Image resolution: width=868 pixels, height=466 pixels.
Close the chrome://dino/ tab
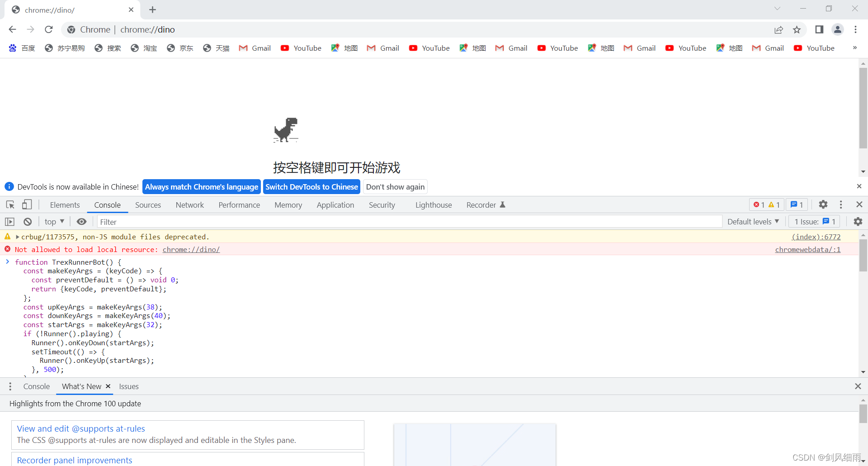131,10
